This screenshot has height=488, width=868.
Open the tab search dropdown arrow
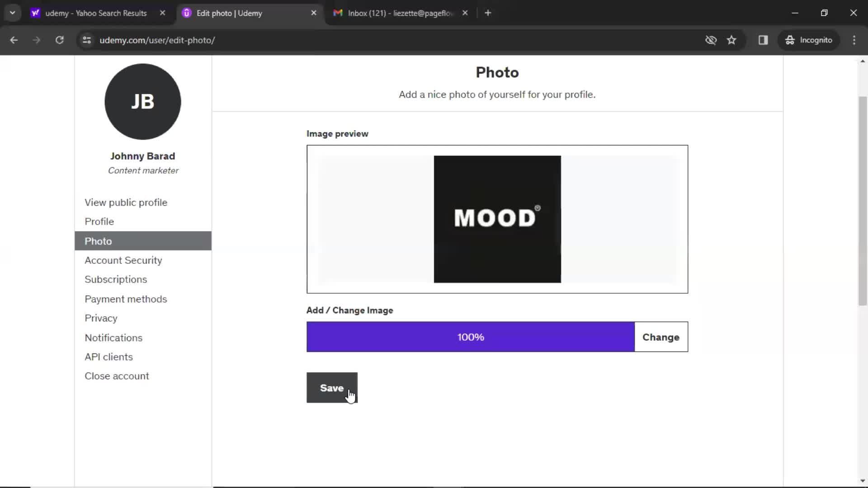click(13, 13)
